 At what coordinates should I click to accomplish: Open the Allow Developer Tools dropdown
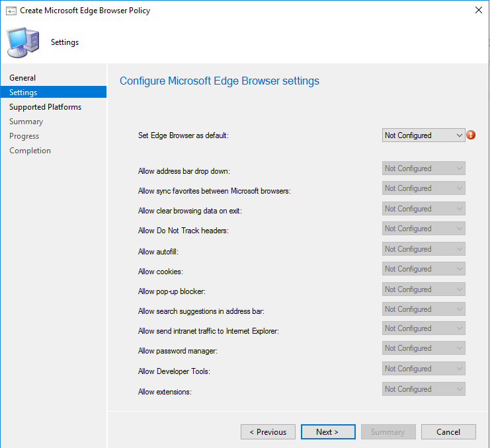tap(424, 369)
